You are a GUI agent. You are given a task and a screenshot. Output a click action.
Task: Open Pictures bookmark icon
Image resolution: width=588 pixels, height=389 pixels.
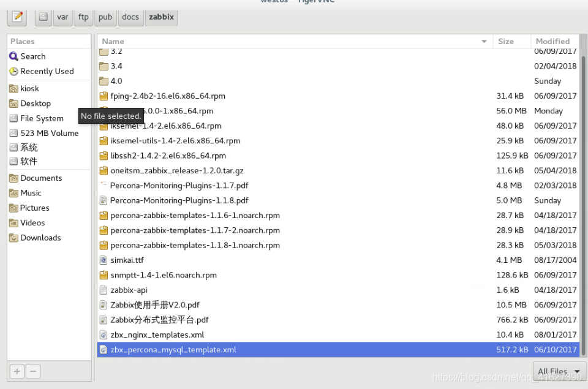(13, 208)
